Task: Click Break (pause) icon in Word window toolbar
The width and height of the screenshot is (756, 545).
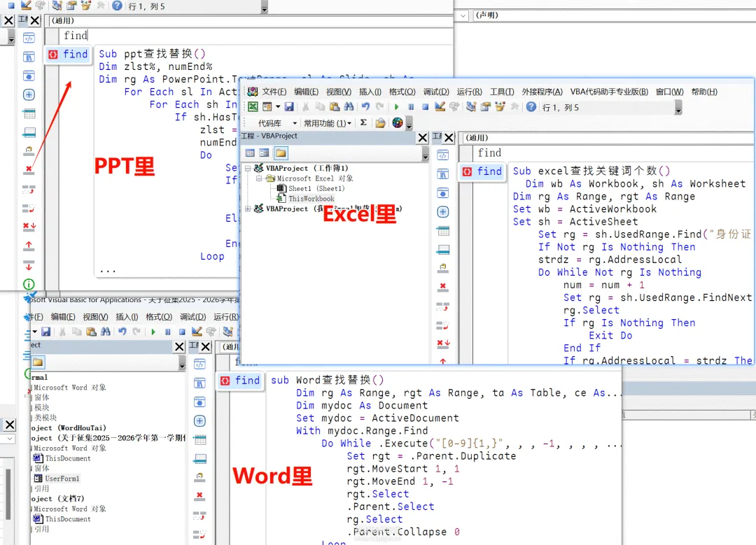Action: pyautogui.click(x=167, y=332)
